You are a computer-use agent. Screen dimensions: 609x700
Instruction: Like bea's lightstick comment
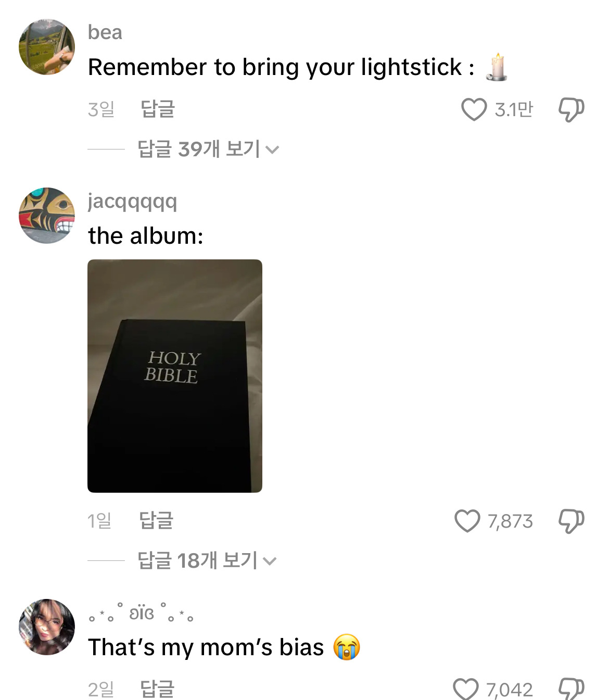click(474, 109)
